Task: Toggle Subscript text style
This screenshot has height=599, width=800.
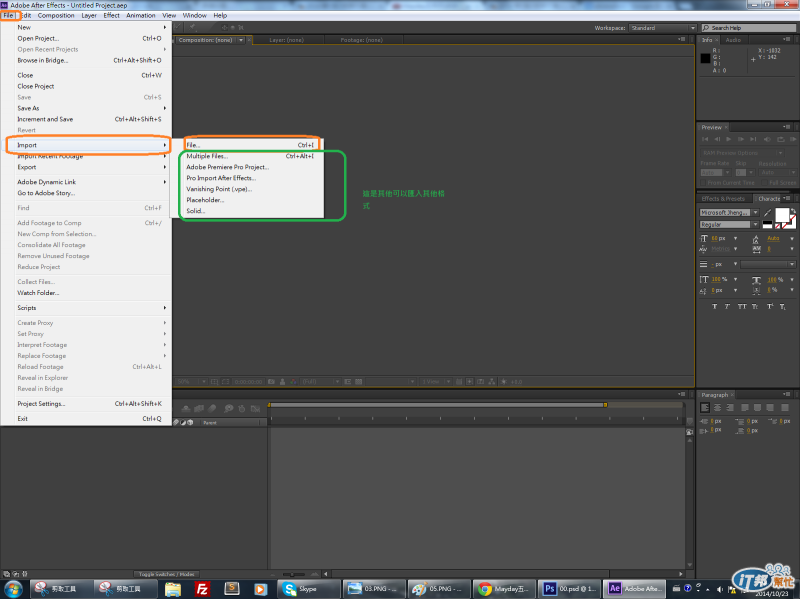Action: 783,307
